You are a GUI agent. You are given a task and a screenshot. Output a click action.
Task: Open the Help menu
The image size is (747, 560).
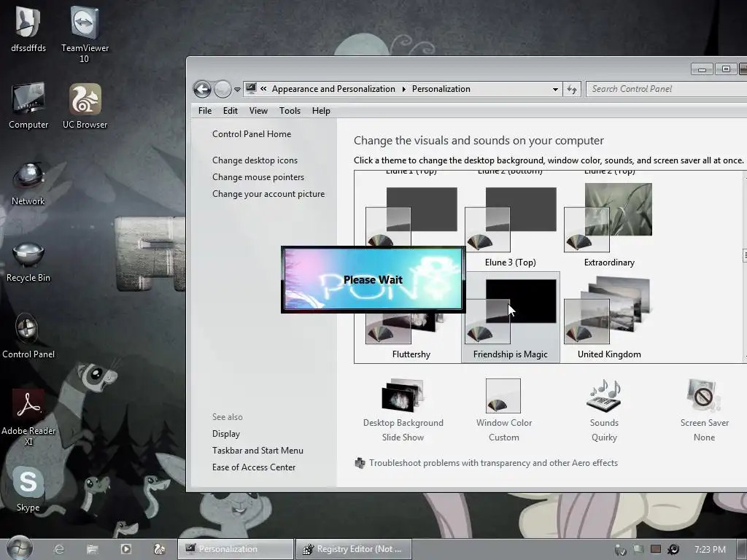[x=321, y=111]
